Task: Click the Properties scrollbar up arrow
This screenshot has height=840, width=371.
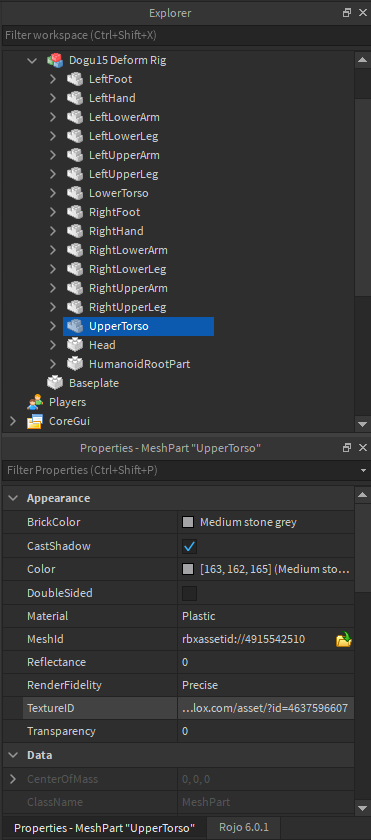Action: coord(362,495)
